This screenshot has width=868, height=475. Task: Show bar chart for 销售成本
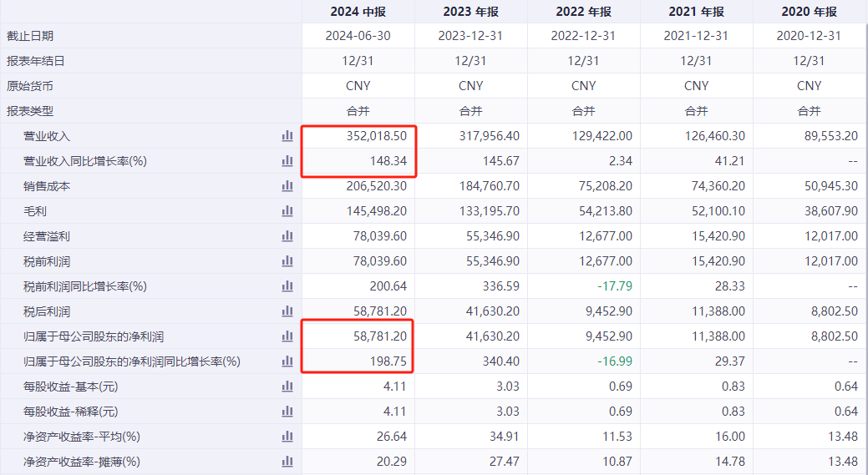pyautogui.click(x=287, y=186)
